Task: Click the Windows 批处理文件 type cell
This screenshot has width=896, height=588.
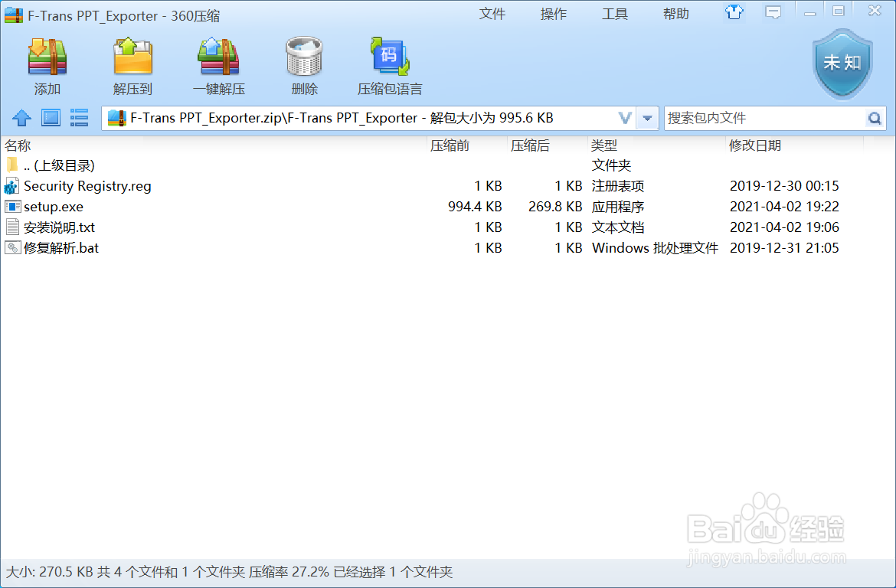Action: (655, 248)
